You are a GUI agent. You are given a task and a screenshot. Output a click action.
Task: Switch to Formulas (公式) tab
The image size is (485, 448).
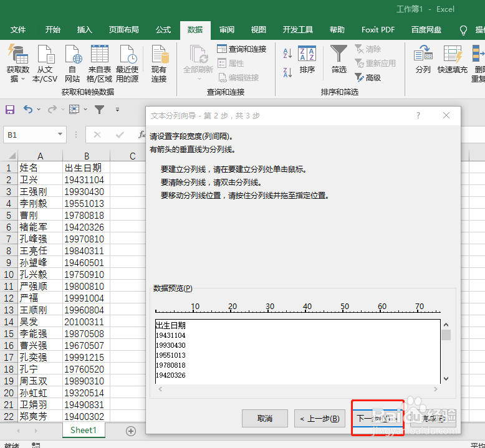click(x=163, y=30)
